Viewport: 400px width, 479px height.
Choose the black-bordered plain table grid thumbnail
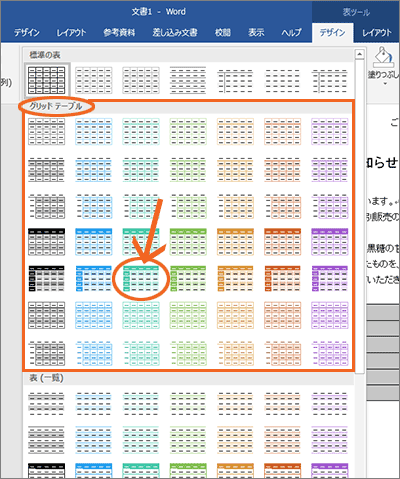pyautogui.click(x=47, y=80)
